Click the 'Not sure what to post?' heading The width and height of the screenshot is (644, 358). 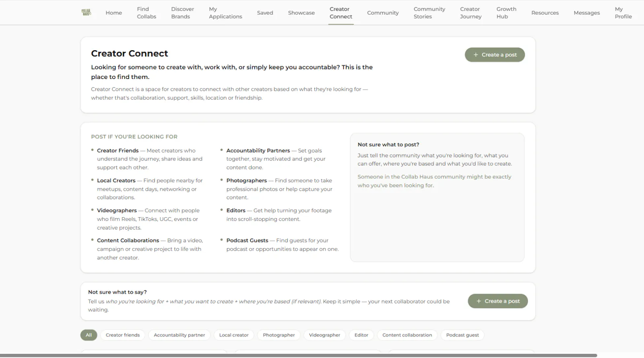click(388, 144)
